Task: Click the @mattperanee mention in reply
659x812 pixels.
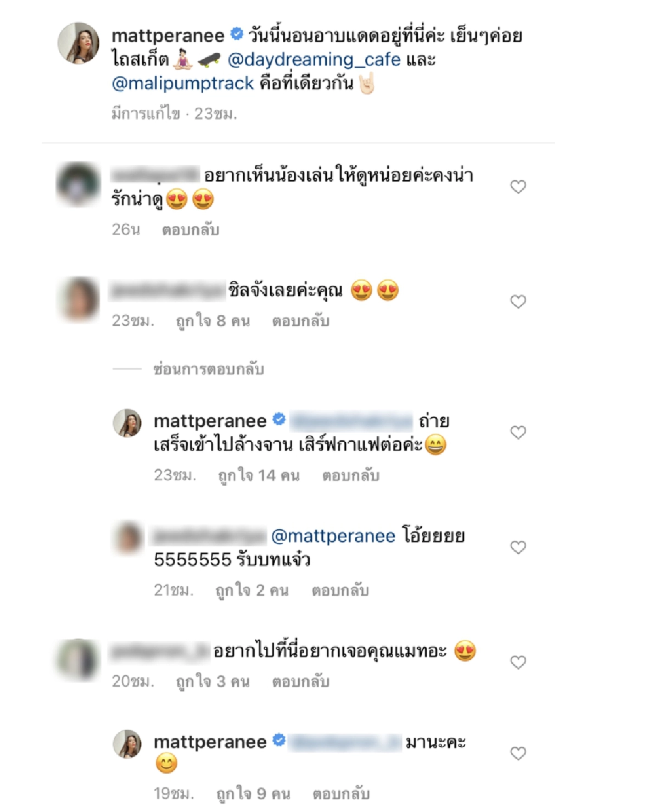Action: (x=333, y=536)
